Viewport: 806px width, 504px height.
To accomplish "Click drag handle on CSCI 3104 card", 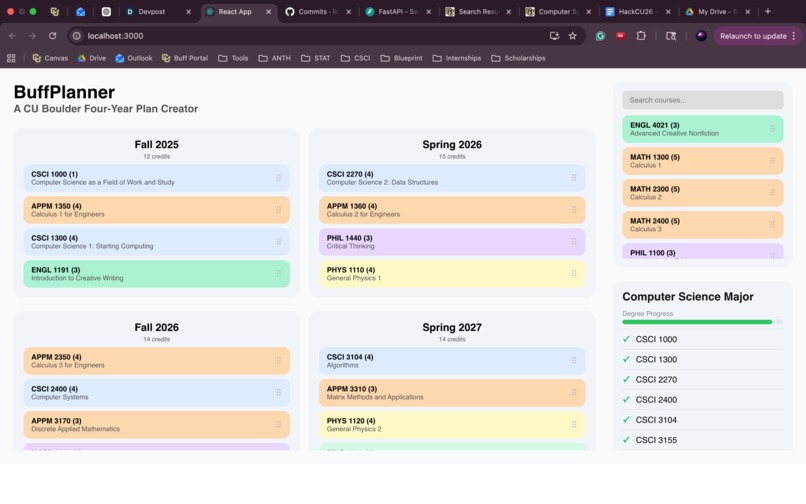I will [574, 361].
